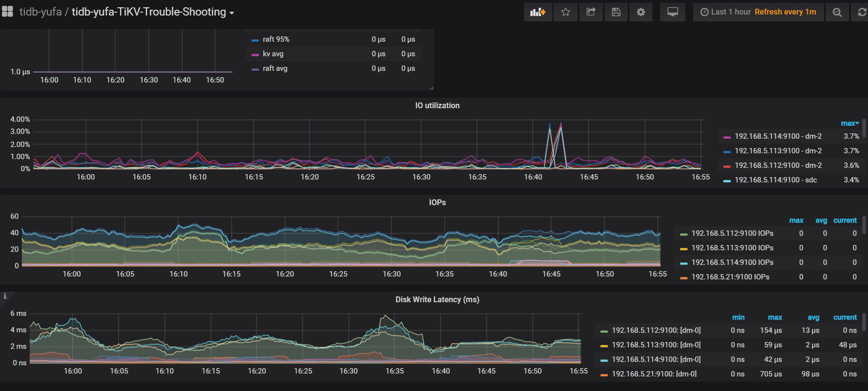Click the kv avg color swatch
Viewport: 868px width, 391px height.
(x=255, y=54)
